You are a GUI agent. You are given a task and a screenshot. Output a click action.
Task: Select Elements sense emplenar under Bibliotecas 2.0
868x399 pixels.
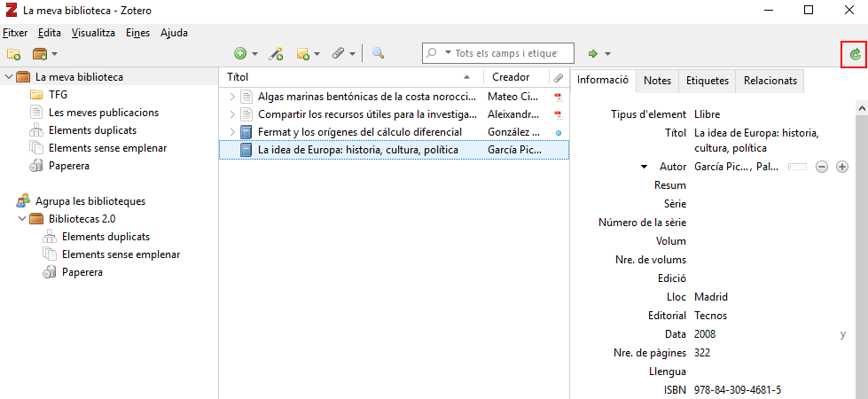(x=121, y=254)
